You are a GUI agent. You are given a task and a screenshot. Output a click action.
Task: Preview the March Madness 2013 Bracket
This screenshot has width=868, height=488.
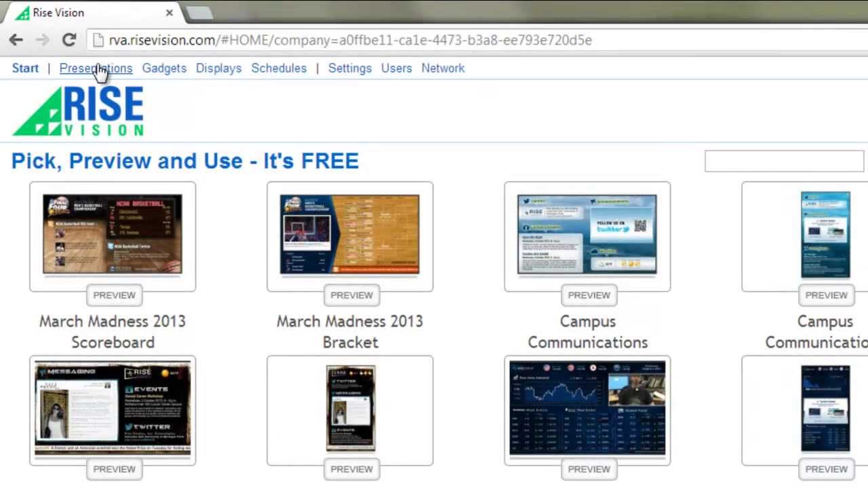pyautogui.click(x=351, y=295)
